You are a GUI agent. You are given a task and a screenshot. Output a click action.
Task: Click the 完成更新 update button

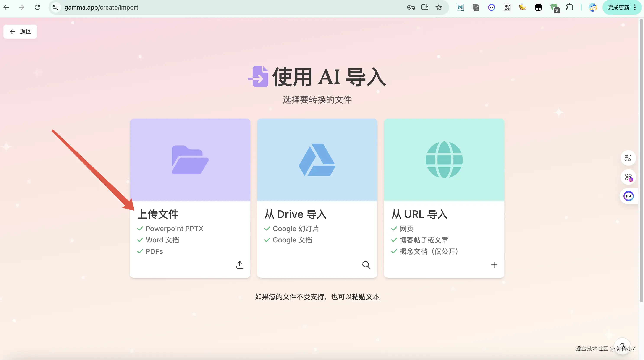tap(618, 8)
